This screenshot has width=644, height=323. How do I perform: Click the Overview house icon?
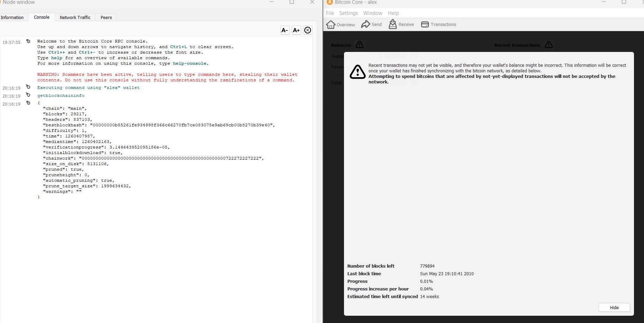click(331, 24)
